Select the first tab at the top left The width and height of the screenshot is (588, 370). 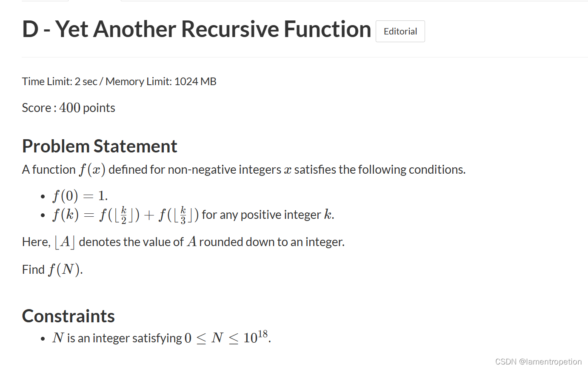pyautogui.click(x=45, y=1)
